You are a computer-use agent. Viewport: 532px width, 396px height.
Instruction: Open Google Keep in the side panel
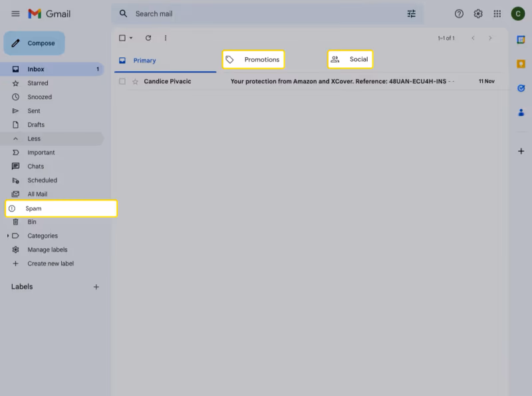pyautogui.click(x=521, y=65)
